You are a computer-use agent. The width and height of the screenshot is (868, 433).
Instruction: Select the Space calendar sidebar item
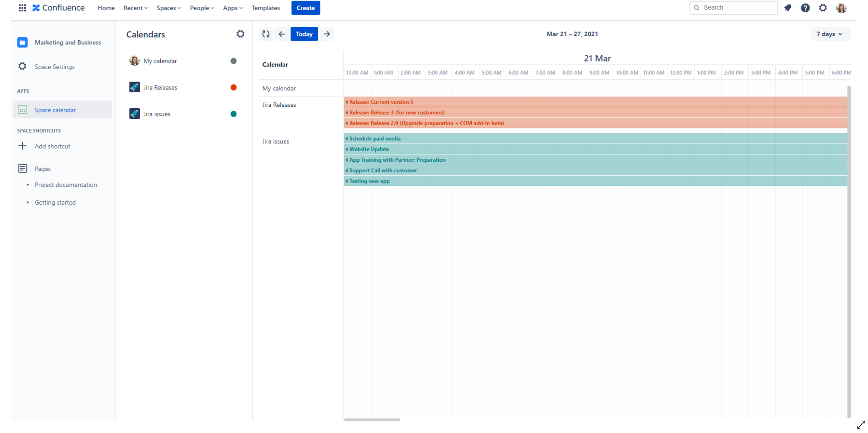55,110
